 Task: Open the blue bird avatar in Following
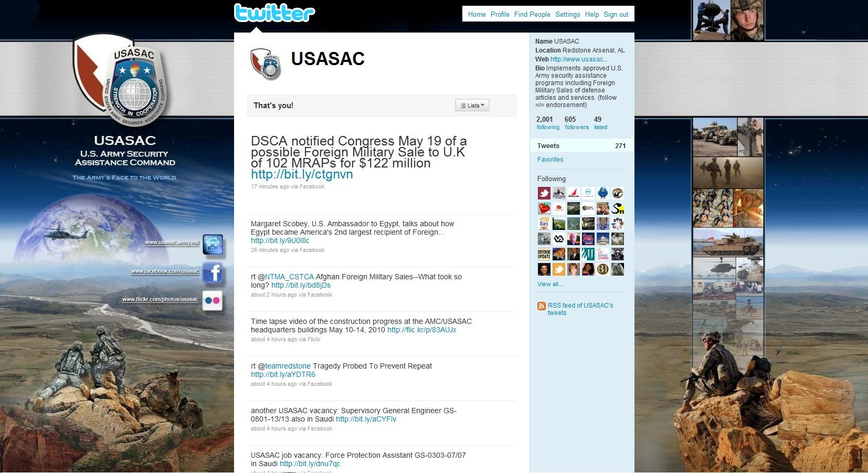[x=603, y=193]
